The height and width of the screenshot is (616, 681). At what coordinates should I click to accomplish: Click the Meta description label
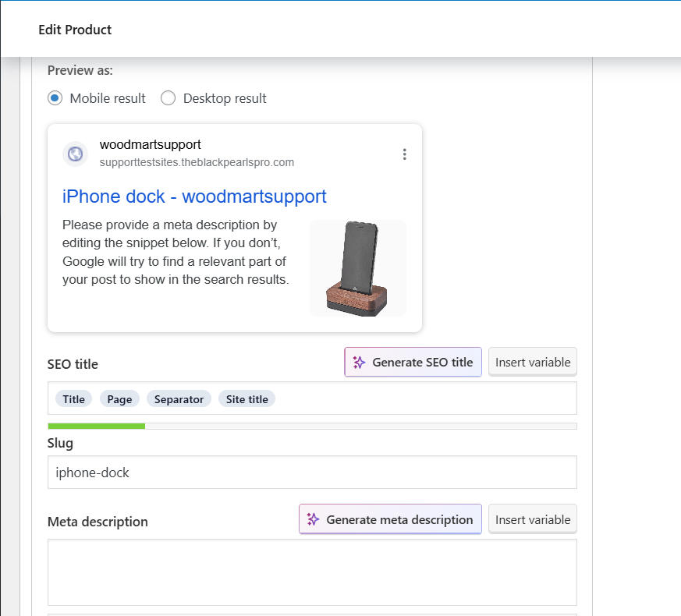point(98,522)
